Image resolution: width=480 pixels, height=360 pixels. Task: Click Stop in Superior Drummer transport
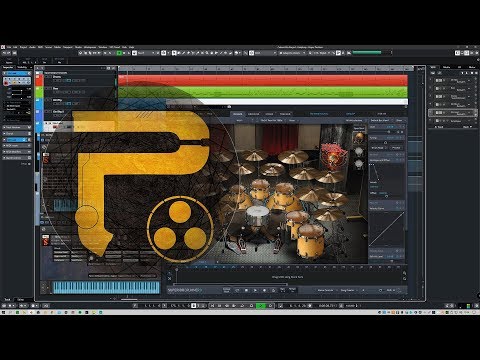246,290
